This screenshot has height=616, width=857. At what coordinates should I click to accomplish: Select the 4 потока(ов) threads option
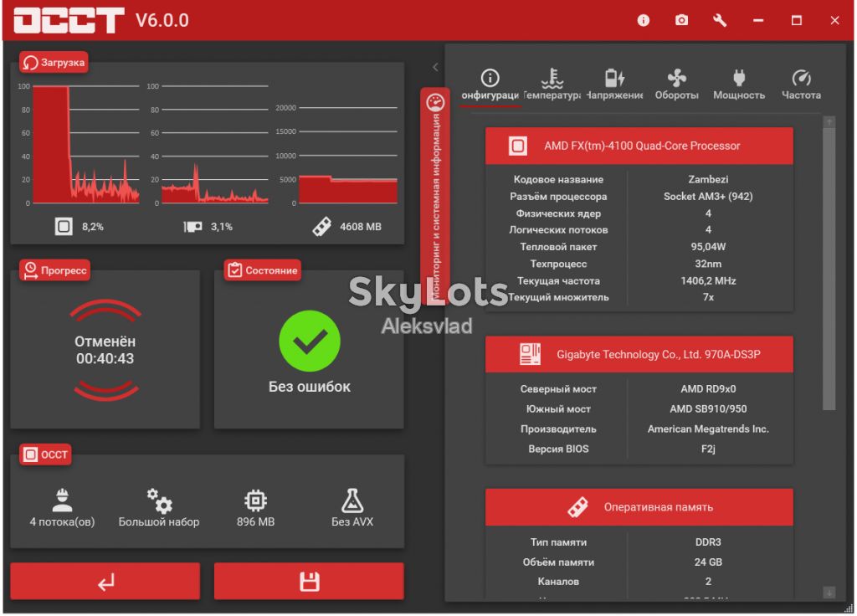(62, 508)
